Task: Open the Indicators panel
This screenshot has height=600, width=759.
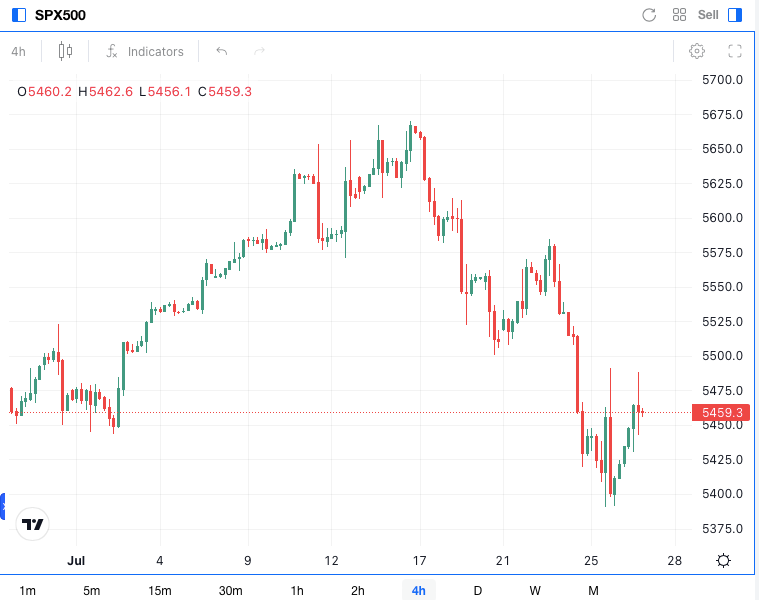Action: pyautogui.click(x=145, y=51)
